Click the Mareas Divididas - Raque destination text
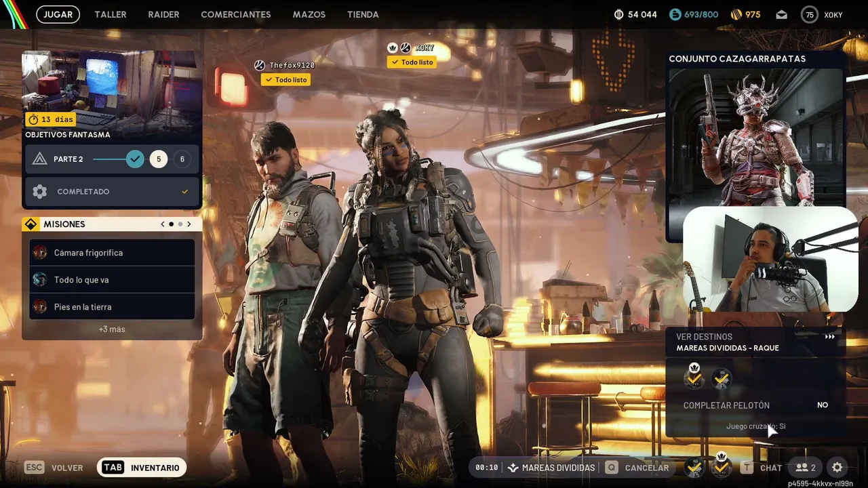The height and width of the screenshot is (488, 868). tap(728, 348)
